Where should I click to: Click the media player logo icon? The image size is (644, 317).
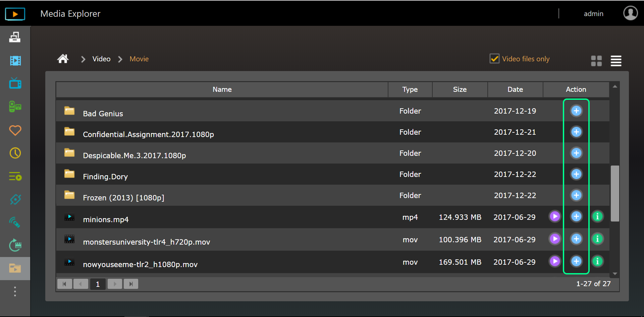click(x=15, y=14)
